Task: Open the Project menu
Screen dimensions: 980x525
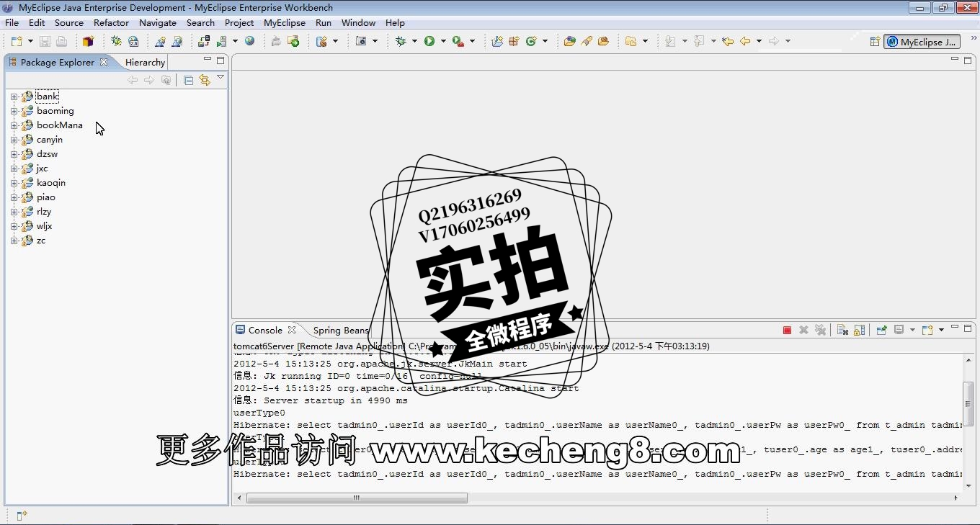Action: pos(239,22)
